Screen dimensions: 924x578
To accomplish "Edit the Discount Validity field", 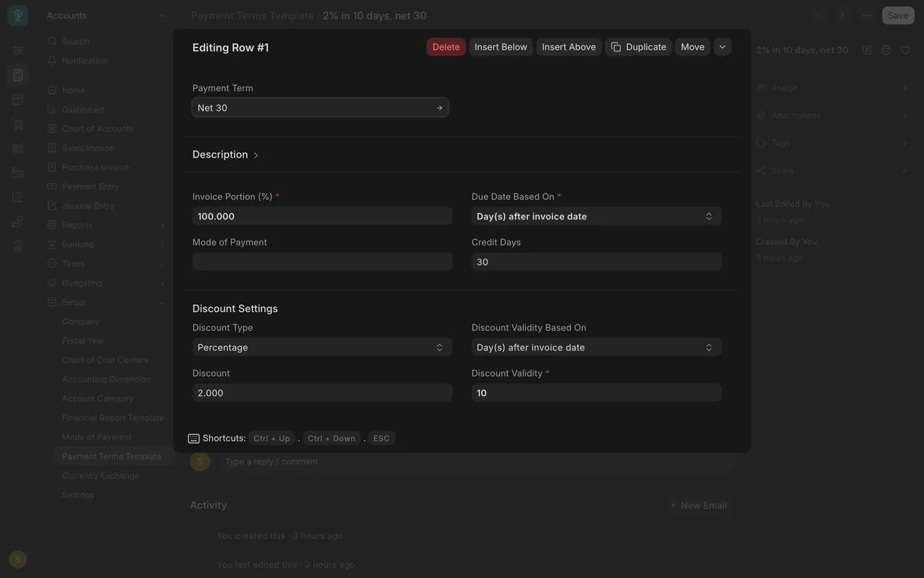I will click(x=596, y=393).
